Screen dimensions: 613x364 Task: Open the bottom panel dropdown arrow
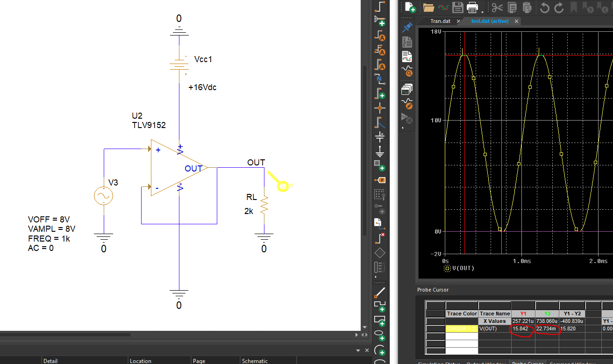pyautogui.click(x=358, y=350)
